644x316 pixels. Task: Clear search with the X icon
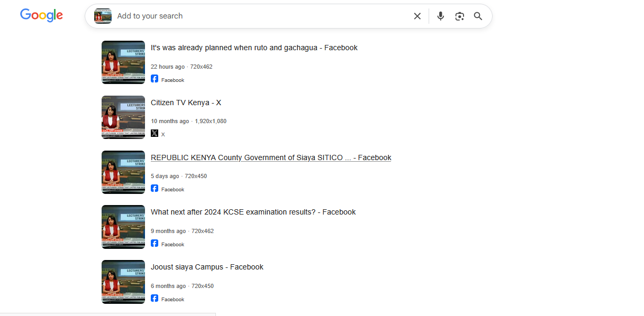417,16
